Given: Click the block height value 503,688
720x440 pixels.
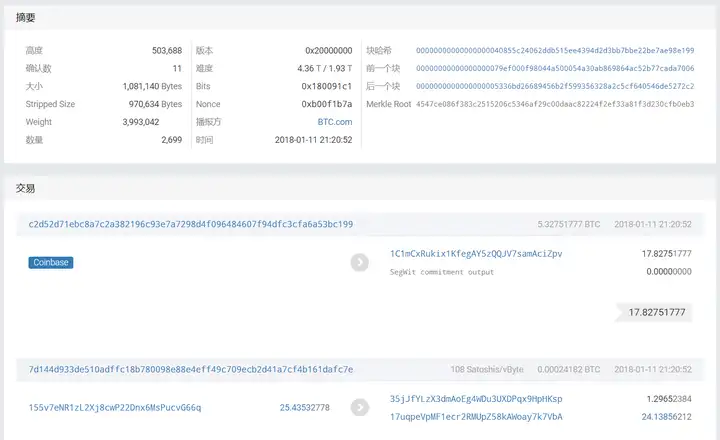Looking at the screenshot, I should pos(167,51).
